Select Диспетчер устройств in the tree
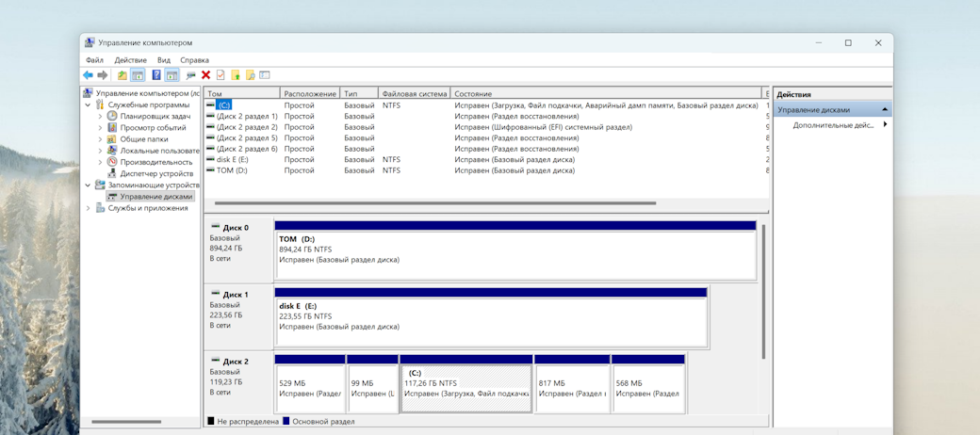The image size is (980, 435). point(156,173)
